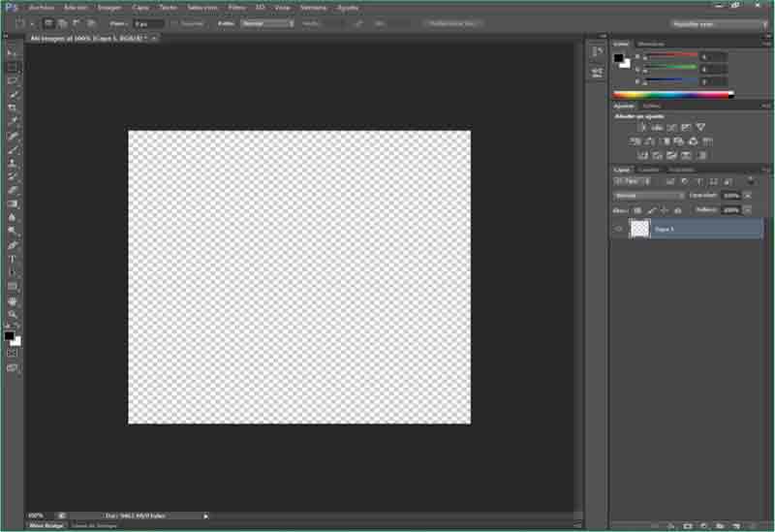775x532 pixels.
Task: Select the Hand tool
Action: click(x=13, y=300)
